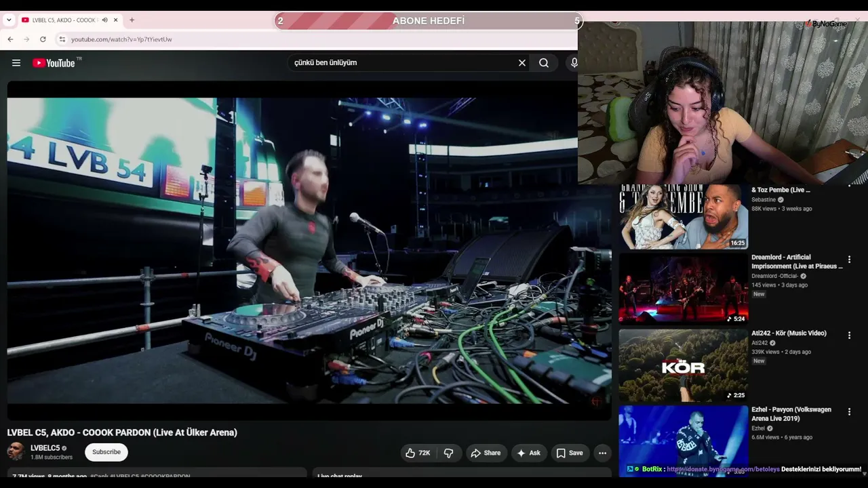868x488 pixels.
Task: Visit the Dreamlord -Official- channel name
Action: (x=775, y=277)
